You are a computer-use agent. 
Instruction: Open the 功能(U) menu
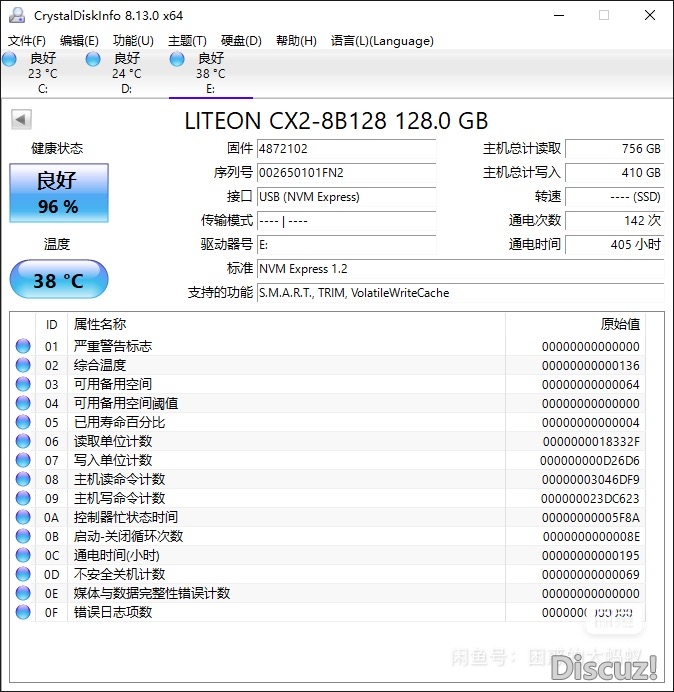click(x=133, y=41)
